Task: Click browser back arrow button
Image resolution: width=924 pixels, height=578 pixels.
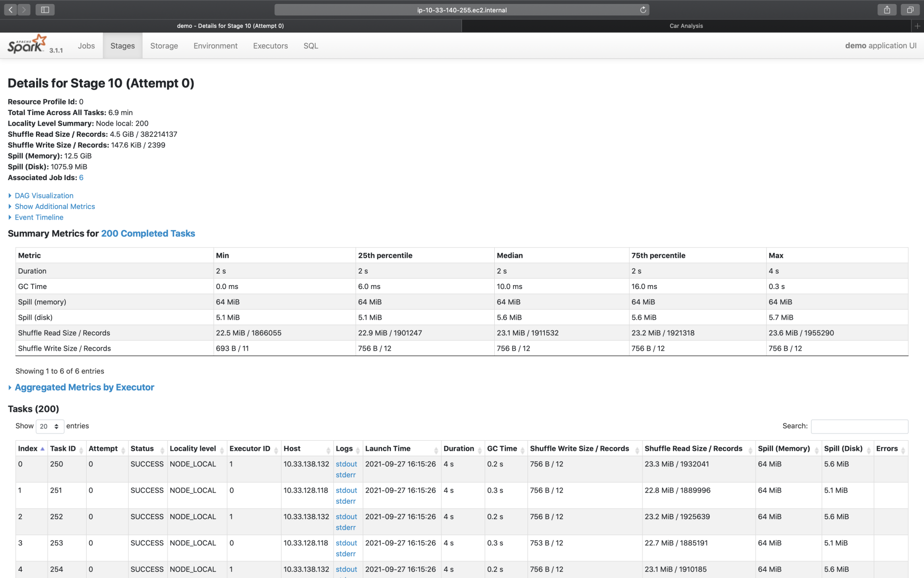Action: coord(11,10)
